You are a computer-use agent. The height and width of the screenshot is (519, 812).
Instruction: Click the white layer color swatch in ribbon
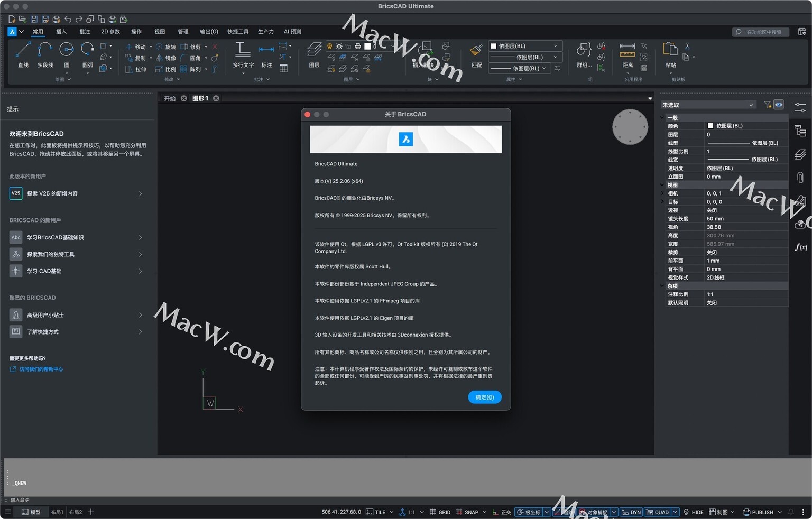click(367, 46)
